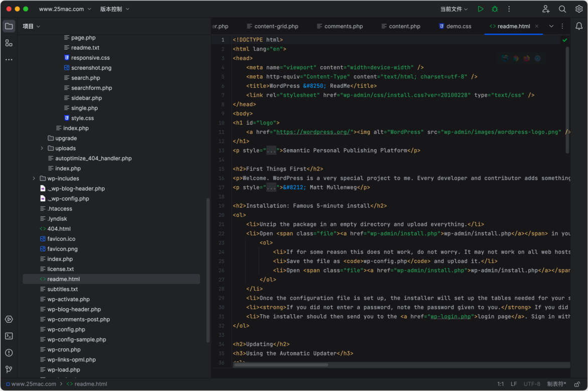Open the Notifications bell icon

tap(578, 26)
